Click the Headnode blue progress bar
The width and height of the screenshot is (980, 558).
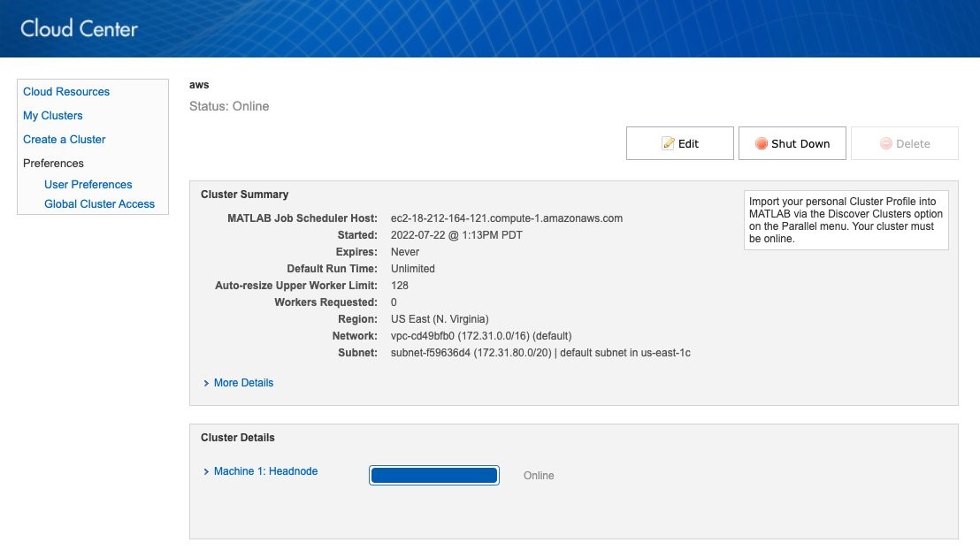tap(433, 476)
